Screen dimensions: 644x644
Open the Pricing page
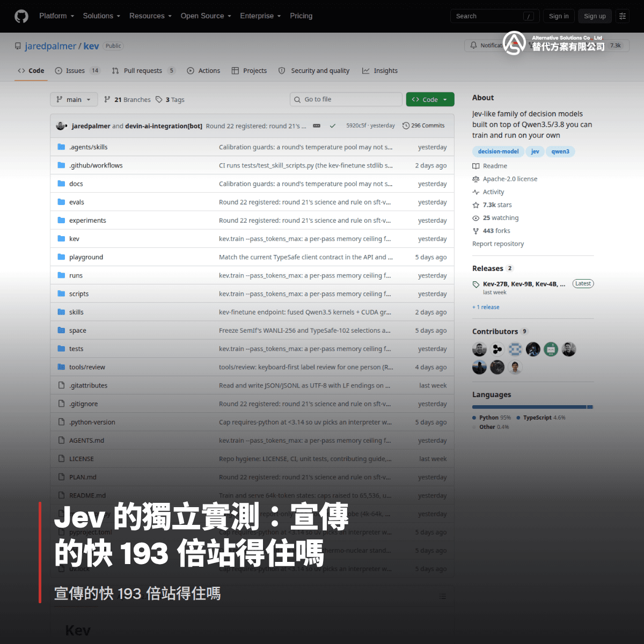[x=301, y=16]
